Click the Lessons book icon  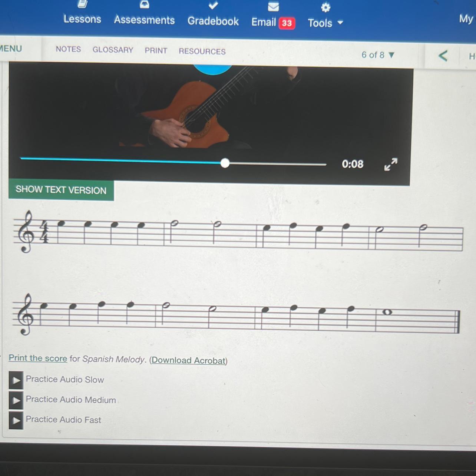82,4
